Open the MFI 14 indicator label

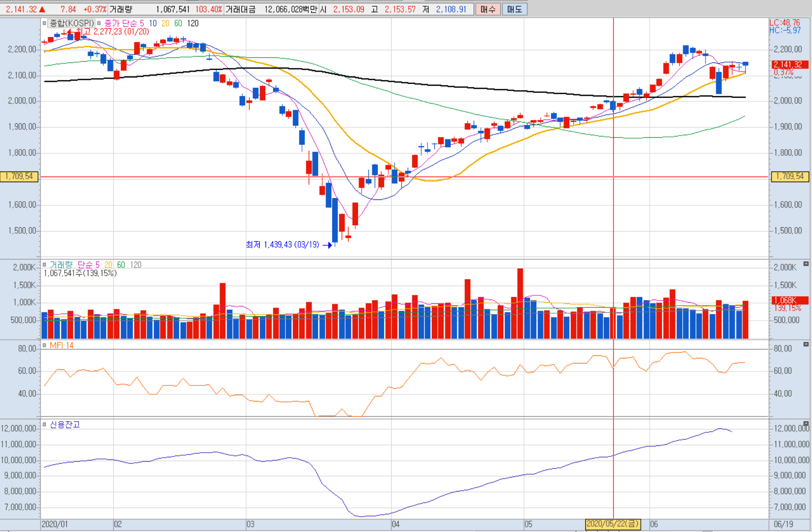[61, 345]
